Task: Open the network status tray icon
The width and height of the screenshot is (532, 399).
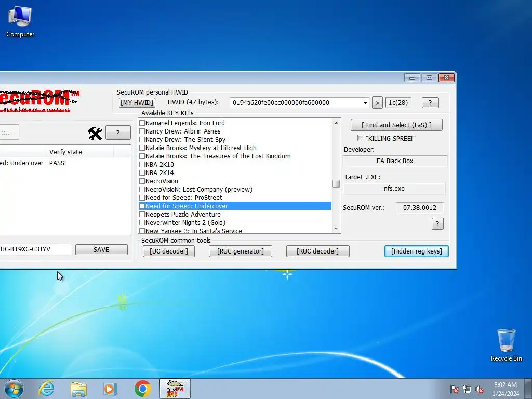Action: click(467, 389)
